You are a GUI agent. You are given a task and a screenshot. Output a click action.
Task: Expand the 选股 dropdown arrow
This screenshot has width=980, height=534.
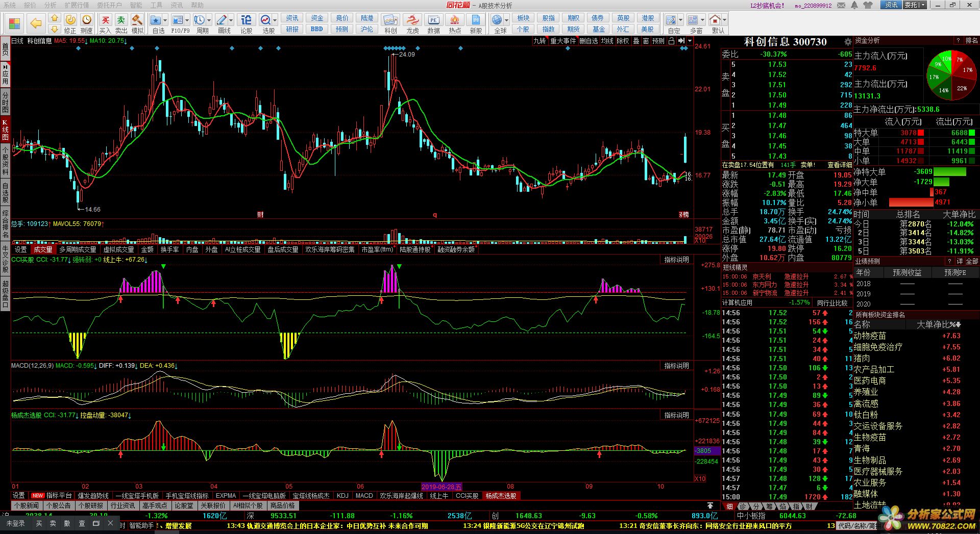click(x=275, y=20)
